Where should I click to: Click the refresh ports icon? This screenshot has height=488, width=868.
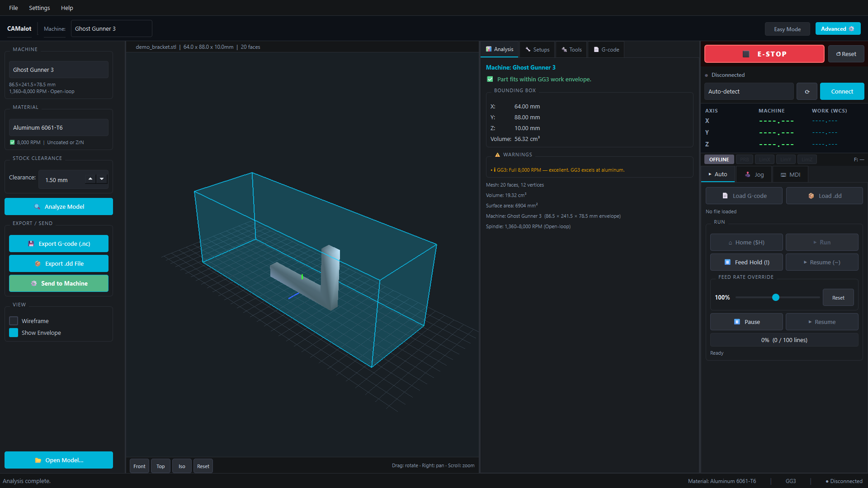pyautogui.click(x=807, y=91)
